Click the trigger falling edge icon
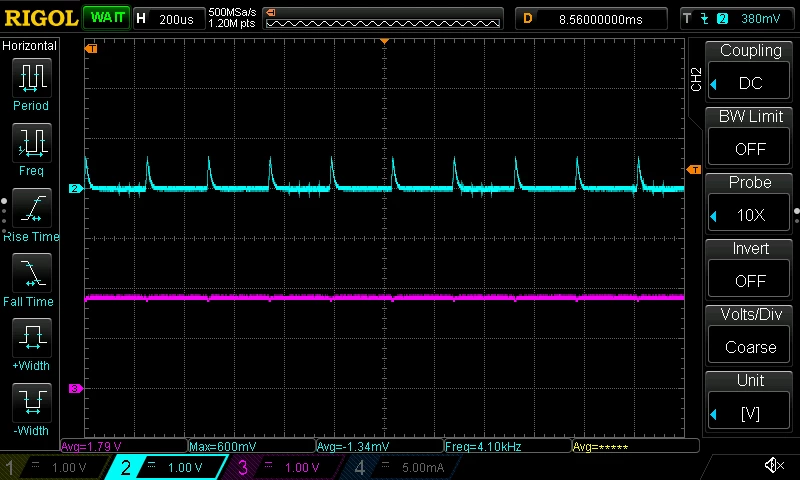 [705, 19]
